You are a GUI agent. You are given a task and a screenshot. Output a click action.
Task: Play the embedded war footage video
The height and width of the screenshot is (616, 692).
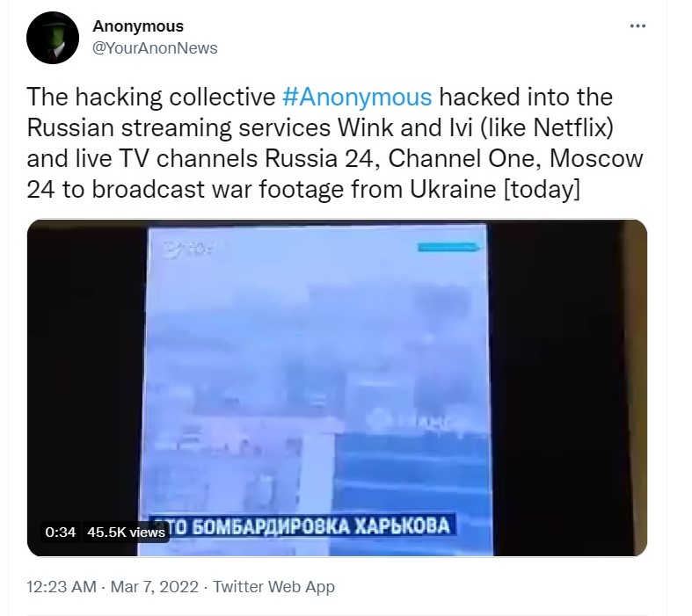(337, 388)
